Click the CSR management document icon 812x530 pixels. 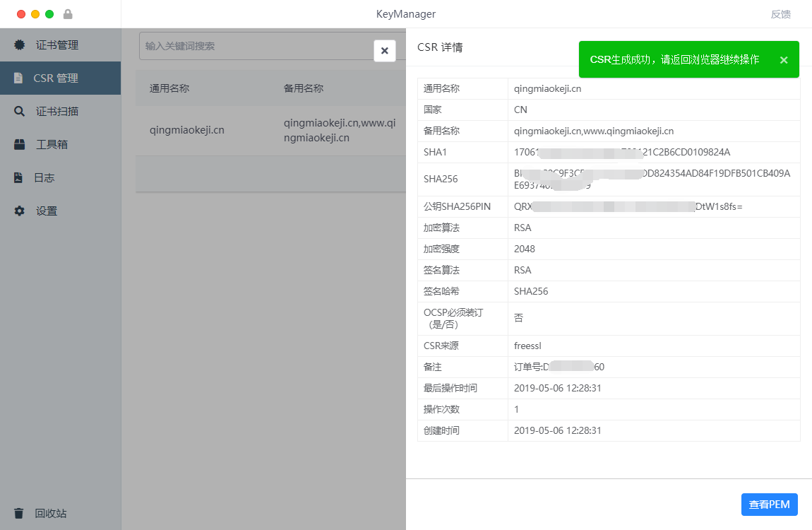click(18, 78)
